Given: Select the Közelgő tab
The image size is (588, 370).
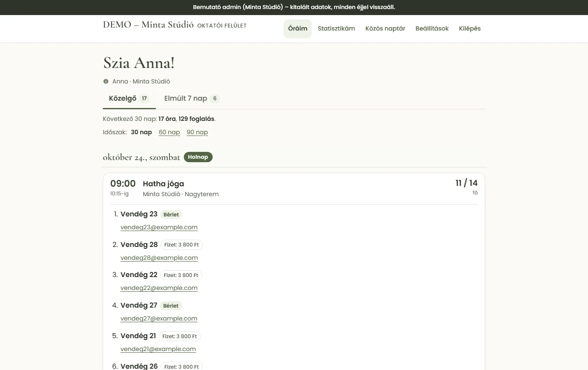Looking at the screenshot, I should (129, 99).
